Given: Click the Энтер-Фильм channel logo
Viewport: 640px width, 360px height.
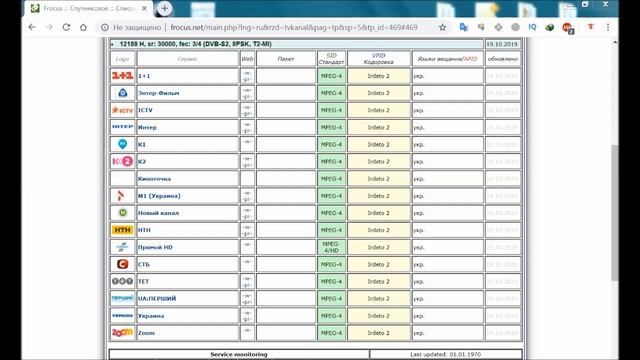Looking at the screenshot, I should pyautogui.click(x=122, y=93).
